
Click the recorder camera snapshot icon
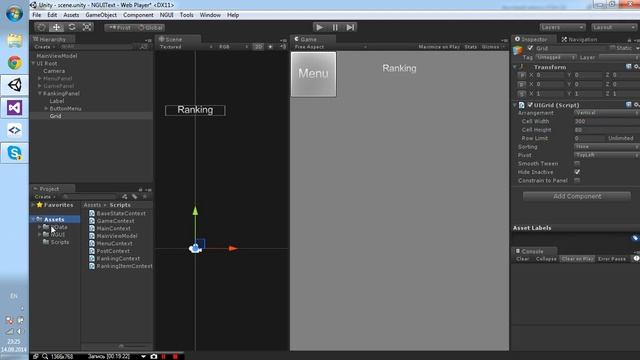pos(153,356)
